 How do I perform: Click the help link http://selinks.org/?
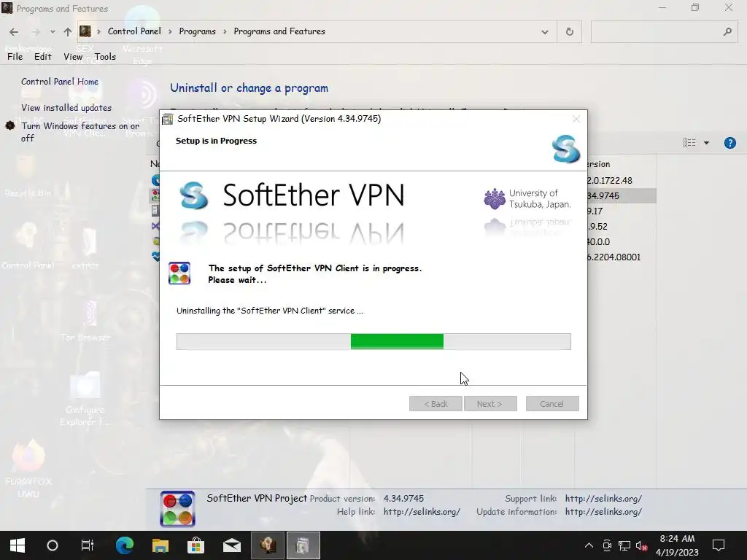(422, 512)
